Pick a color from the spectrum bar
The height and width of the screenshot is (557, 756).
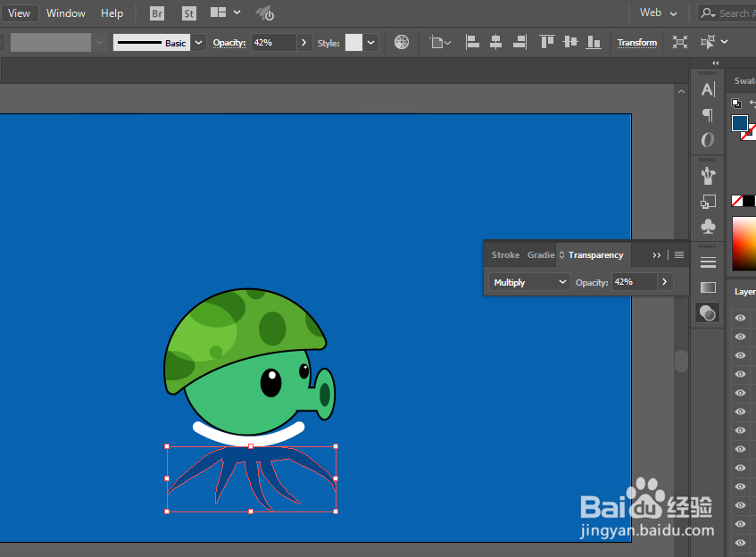[x=744, y=244]
